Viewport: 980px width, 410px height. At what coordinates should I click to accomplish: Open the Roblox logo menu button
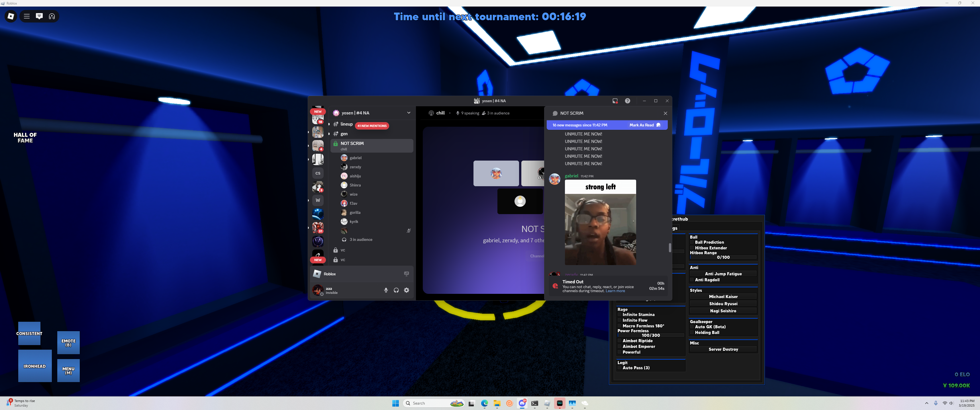(11, 16)
